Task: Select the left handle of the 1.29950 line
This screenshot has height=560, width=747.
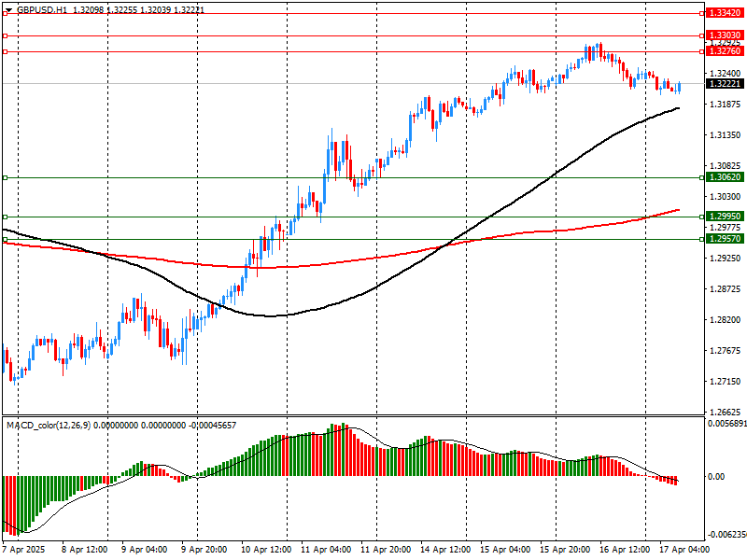Action: (5, 217)
